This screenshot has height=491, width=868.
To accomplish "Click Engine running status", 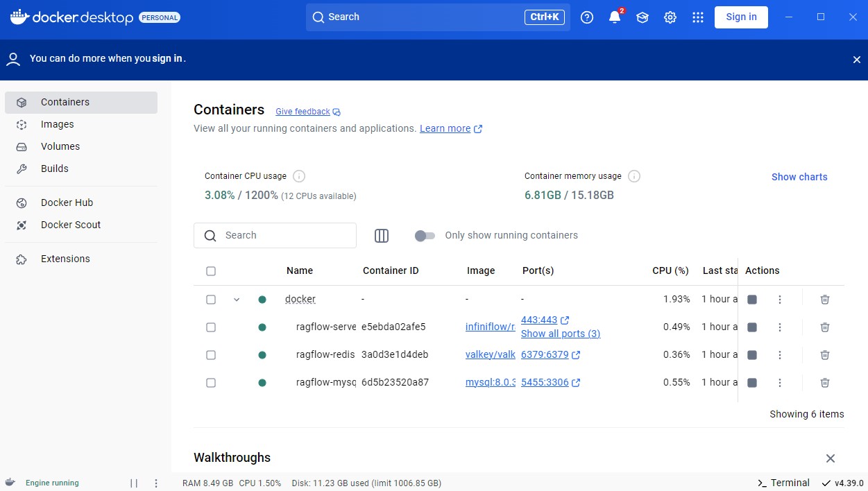I will click(52, 483).
